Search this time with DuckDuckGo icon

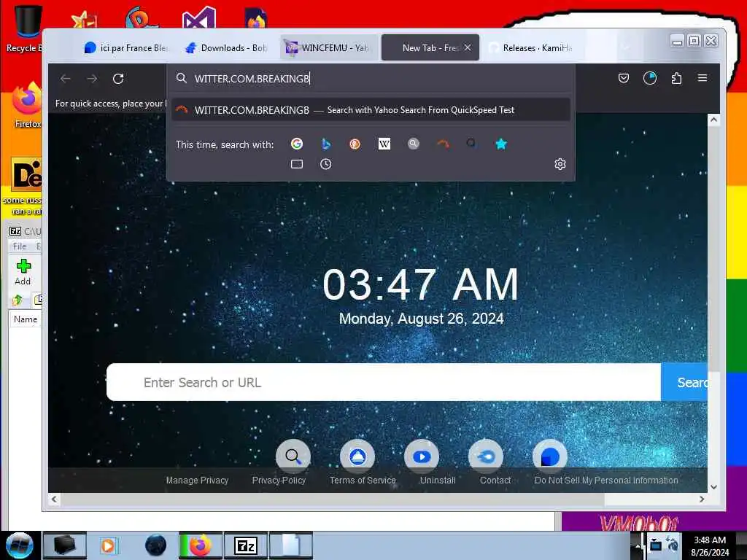(355, 144)
